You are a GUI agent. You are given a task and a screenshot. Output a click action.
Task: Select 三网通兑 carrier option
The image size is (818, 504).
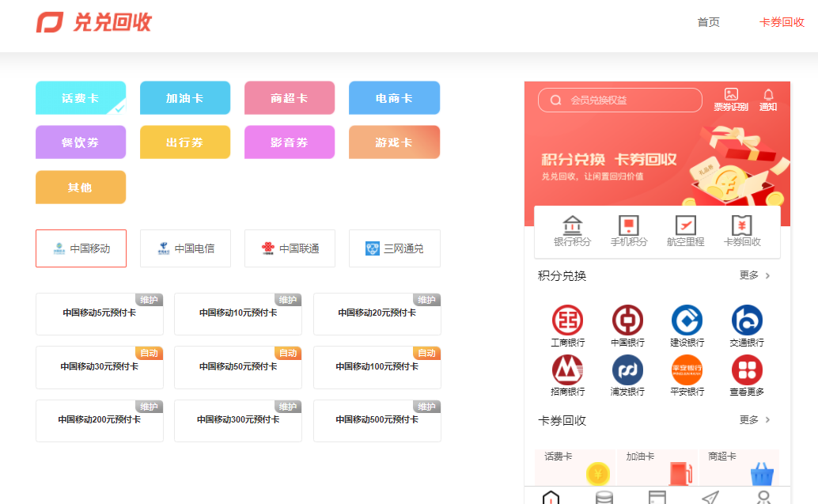(395, 248)
